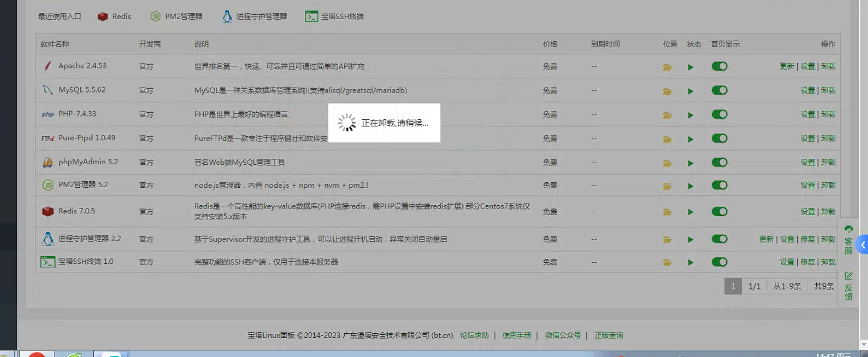Image resolution: width=868 pixels, height=357 pixels.
Task: Open the PM2管理器 shortcut at top
Action: pyautogui.click(x=176, y=16)
